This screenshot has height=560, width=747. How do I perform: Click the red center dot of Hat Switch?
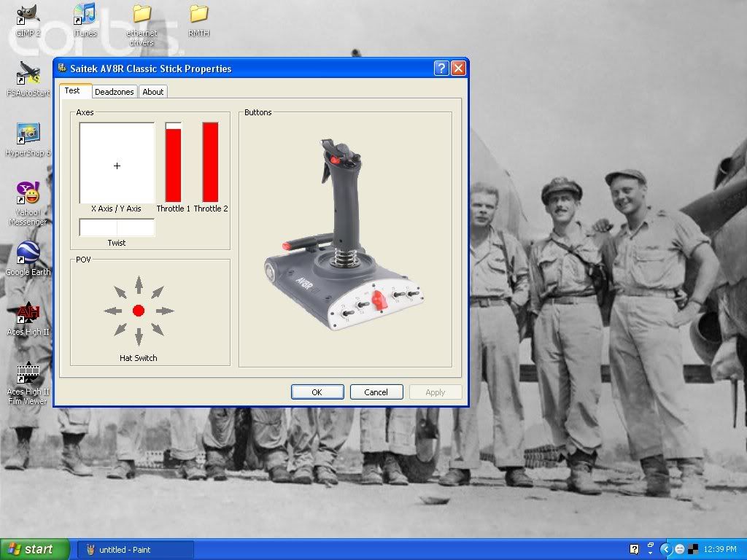pos(139,311)
